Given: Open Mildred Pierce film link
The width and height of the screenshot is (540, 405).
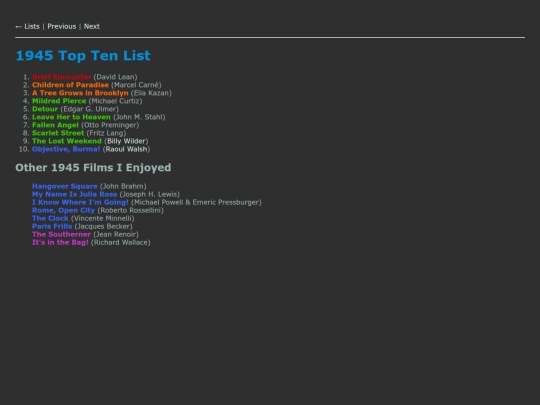Looking at the screenshot, I should click(x=59, y=101).
